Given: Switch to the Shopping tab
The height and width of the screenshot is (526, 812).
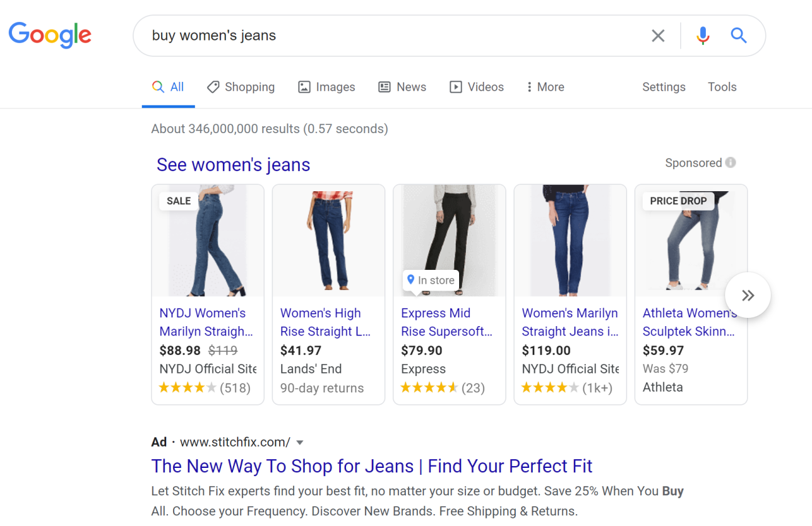Looking at the screenshot, I should [x=241, y=87].
